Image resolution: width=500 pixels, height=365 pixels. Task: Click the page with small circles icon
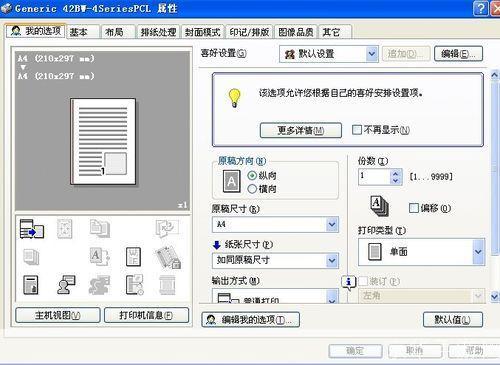pyautogui.click(x=134, y=285)
